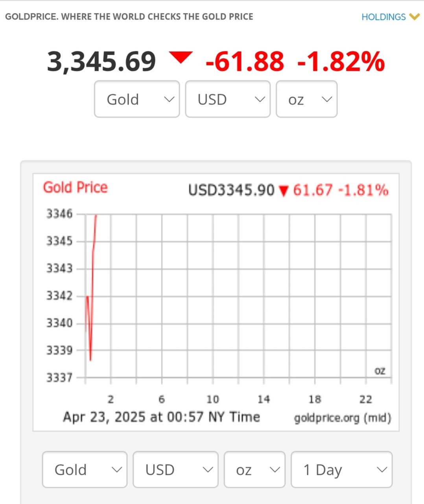Open the lower USD currency dropdown
Viewport: 424px width, 504px height.
(x=175, y=470)
